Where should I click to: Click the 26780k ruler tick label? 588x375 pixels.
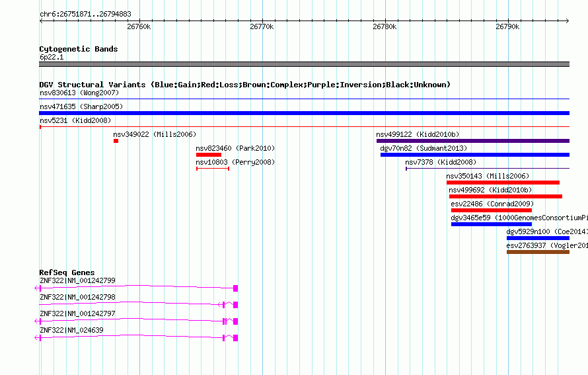click(385, 26)
